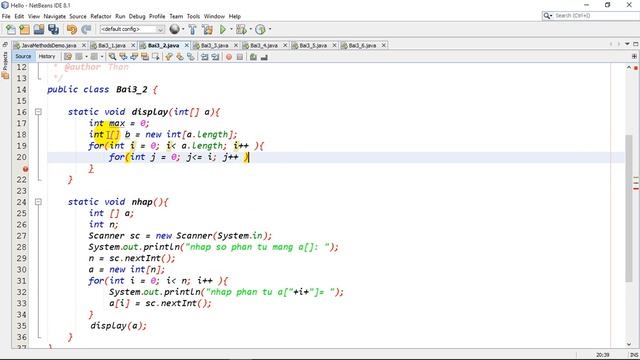Open the Refactor menu

101,16
